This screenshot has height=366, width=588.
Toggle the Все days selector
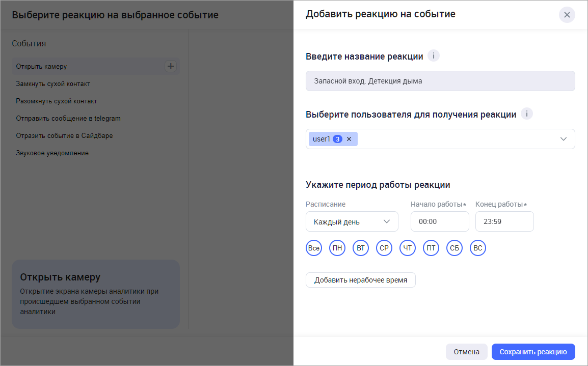(314, 248)
